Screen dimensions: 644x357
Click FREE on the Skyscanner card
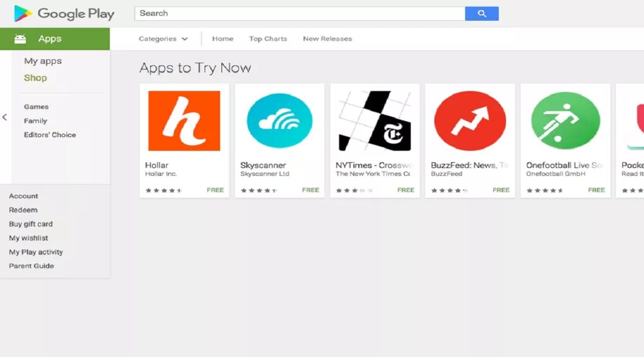311,190
